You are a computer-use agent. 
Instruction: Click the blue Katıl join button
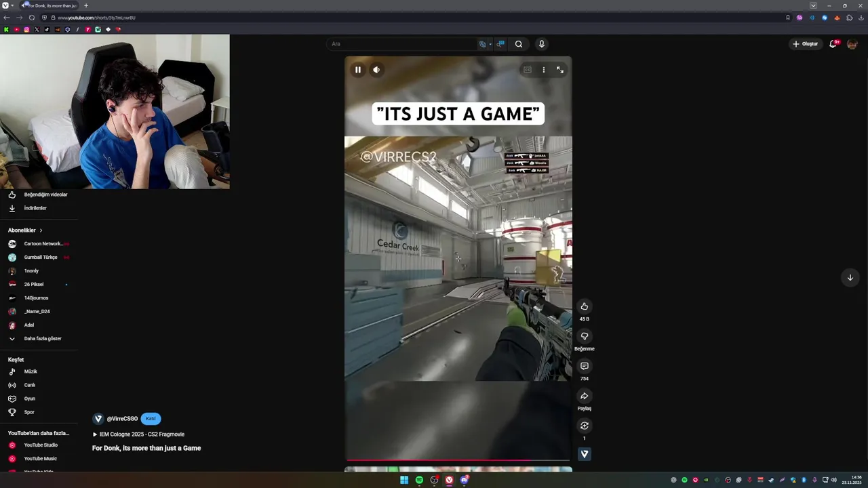(151, 419)
